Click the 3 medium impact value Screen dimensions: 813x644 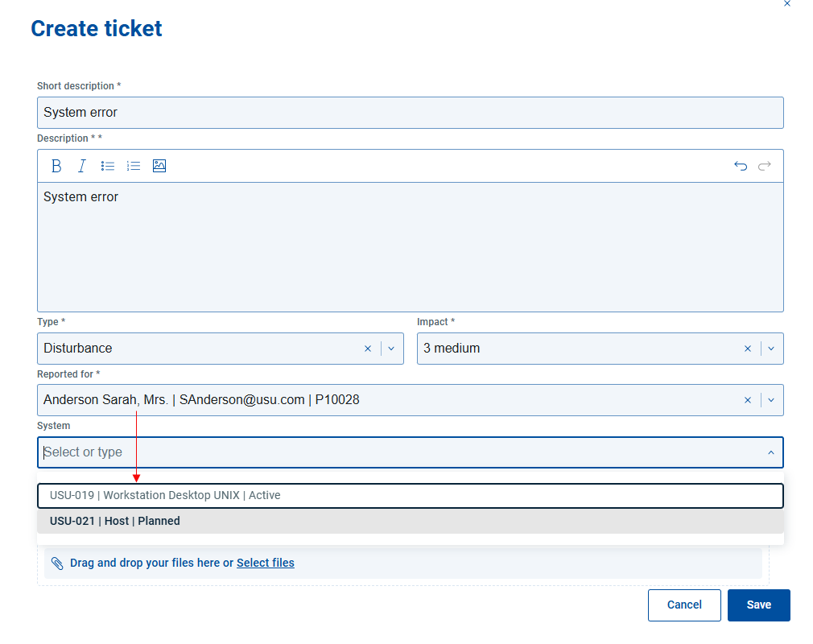click(452, 349)
